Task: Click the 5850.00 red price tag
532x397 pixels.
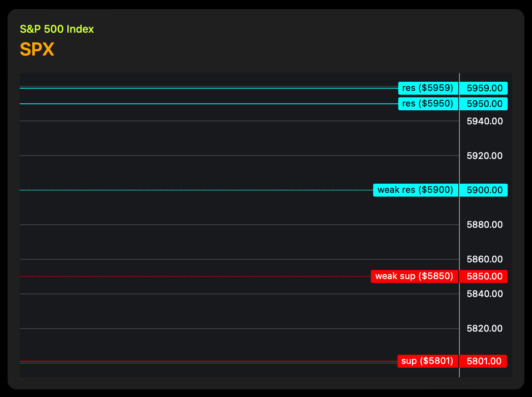Action: coord(483,276)
